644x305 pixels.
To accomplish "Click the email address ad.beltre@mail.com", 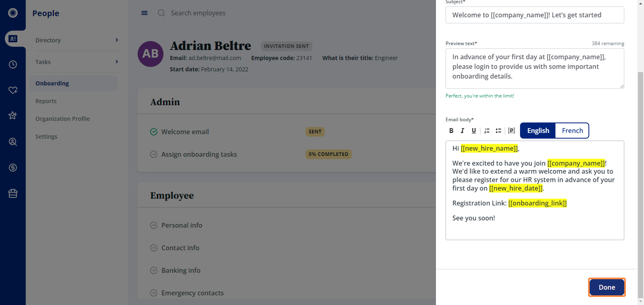I will (x=215, y=58).
